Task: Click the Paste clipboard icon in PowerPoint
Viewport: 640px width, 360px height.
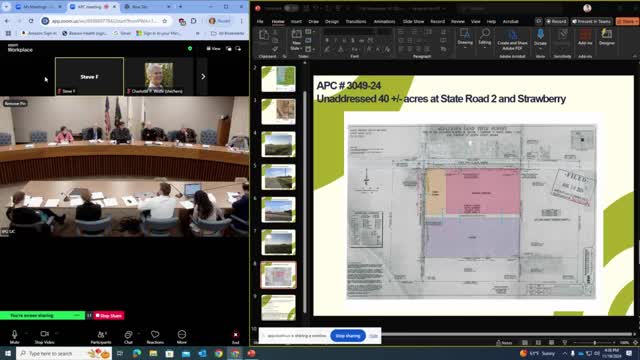Action: (x=264, y=36)
